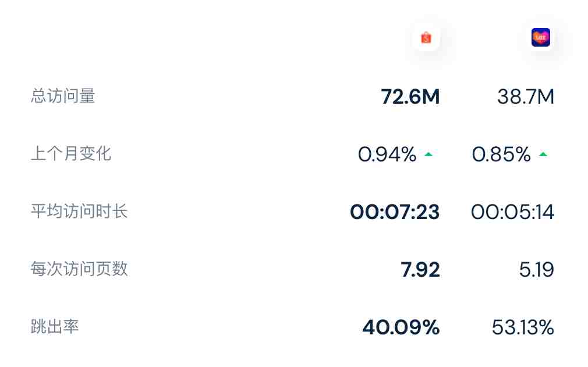The width and height of the screenshot is (588, 367).
Task: Click the Lazada heart logo icon
Action: click(541, 37)
